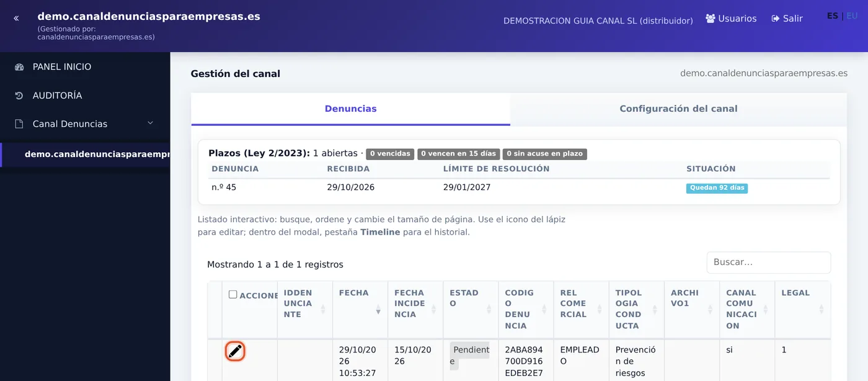The height and width of the screenshot is (381, 868).
Task: Collapse sidebar with double chevron icon
Action: coord(16,19)
